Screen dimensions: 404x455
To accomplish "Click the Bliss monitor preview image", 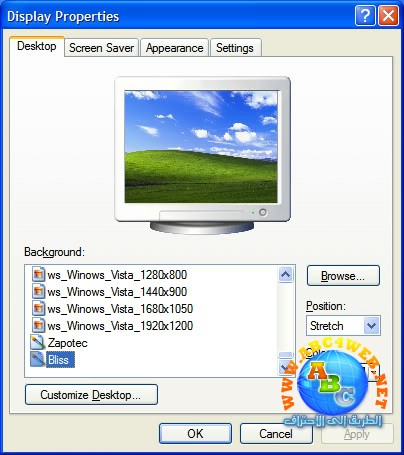I will [201, 147].
